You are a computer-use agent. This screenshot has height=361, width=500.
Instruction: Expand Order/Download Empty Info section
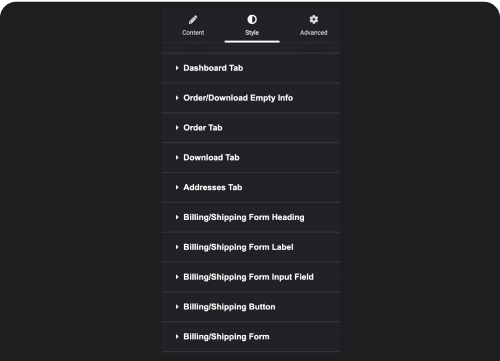(x=251, y=98)
